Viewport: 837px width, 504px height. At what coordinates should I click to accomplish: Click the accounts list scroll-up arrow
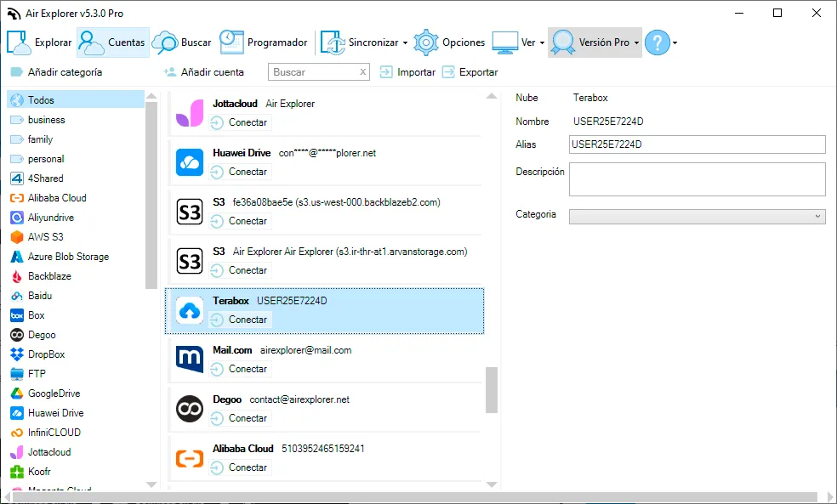tap(492, 96)
